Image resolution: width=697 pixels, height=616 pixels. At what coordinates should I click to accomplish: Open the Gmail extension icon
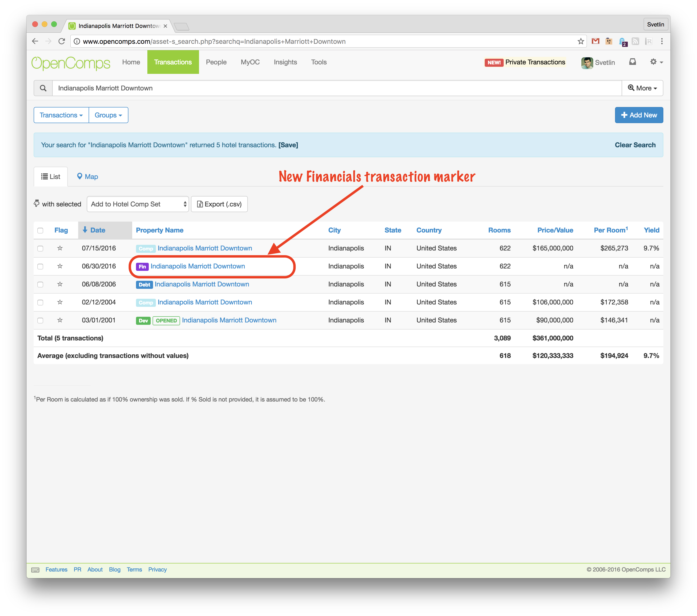595,41
